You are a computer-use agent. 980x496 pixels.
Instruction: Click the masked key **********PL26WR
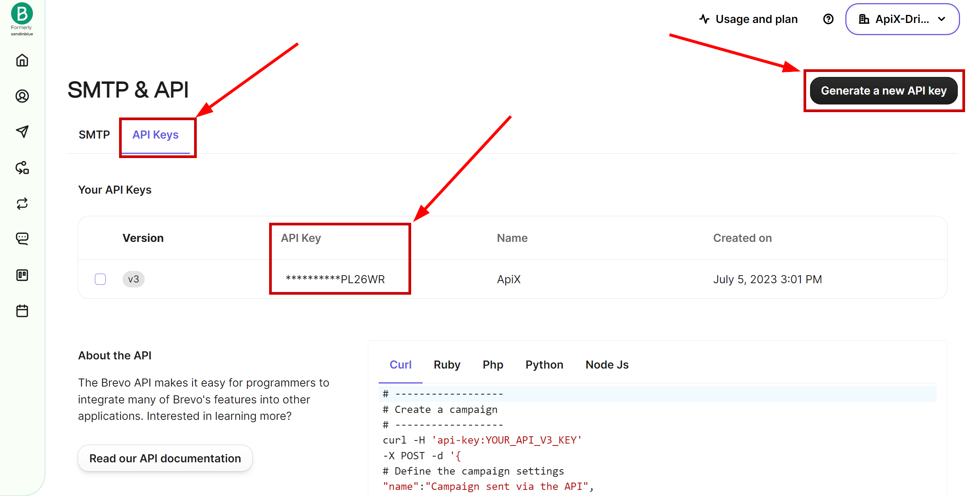click(335, 279)
